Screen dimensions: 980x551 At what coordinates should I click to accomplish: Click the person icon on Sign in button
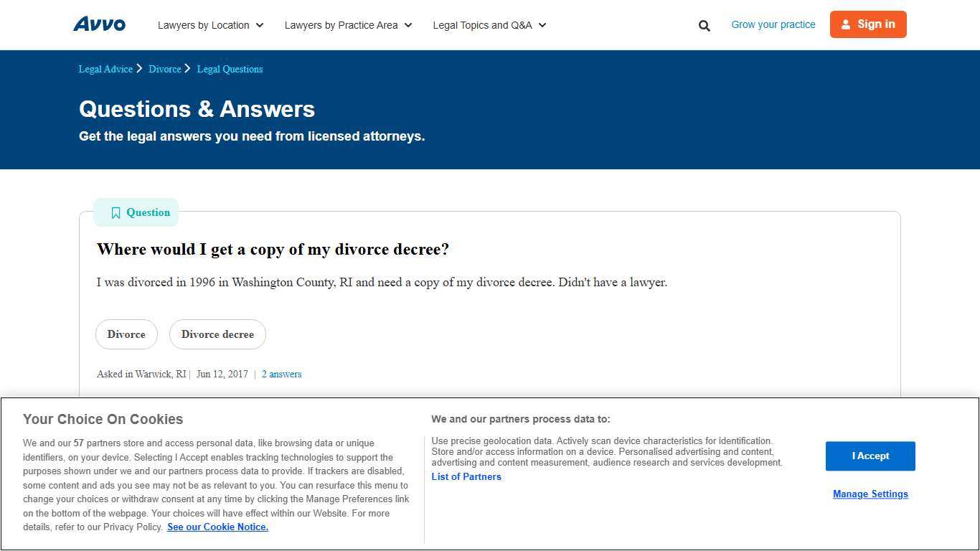[x=849, y=24]
